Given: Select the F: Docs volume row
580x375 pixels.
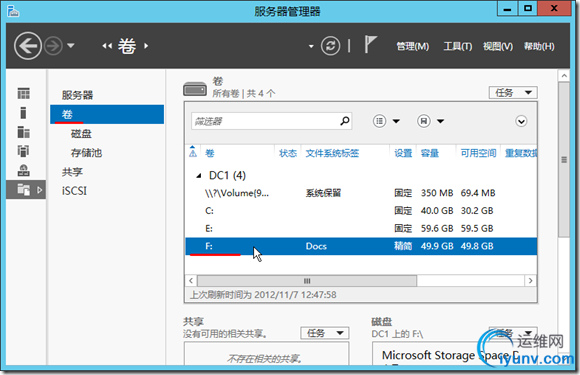Looking at the screenshot, I should pyautogui.click(x=361, y=246).
